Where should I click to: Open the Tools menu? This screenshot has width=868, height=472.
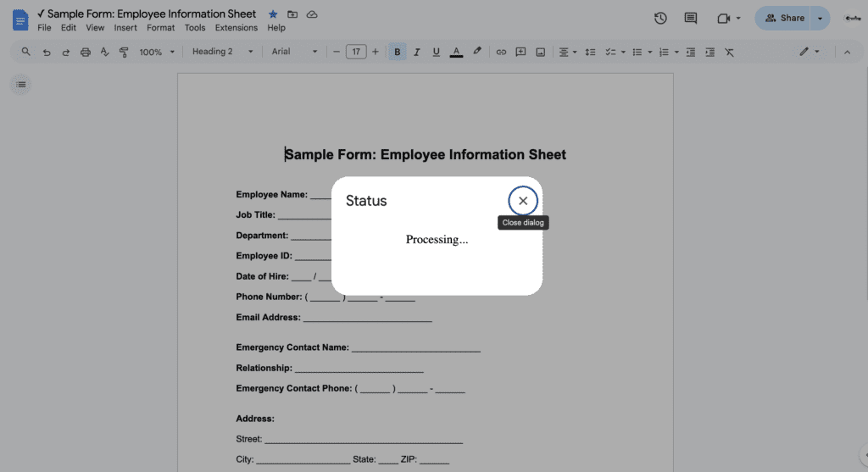[195, 28]
